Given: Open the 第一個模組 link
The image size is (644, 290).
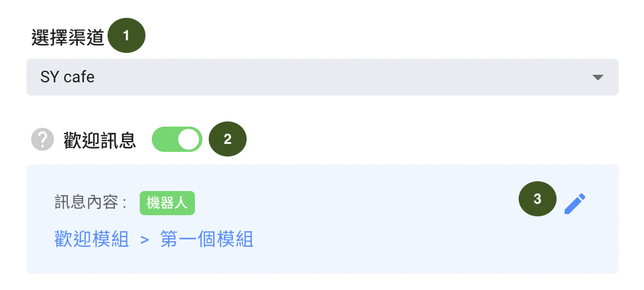Looking at the screenshot, I should 206,239.
